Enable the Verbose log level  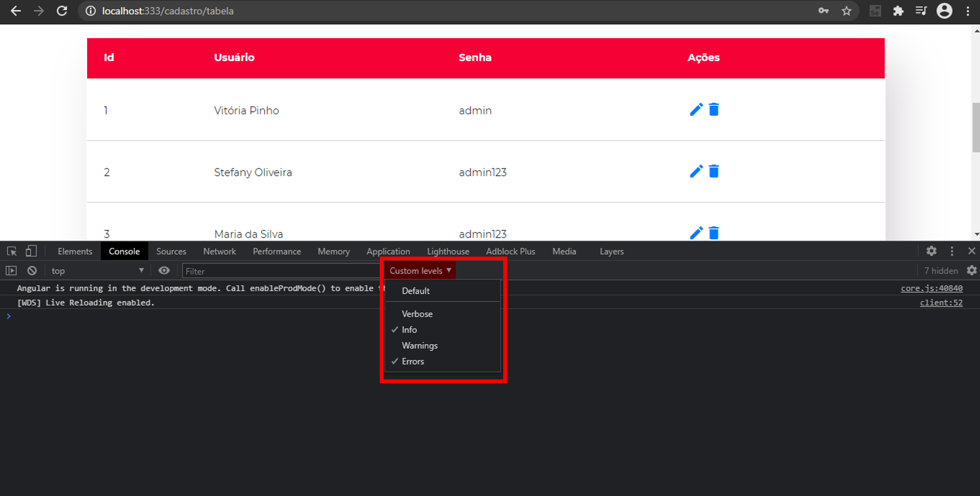pos(417,314)
